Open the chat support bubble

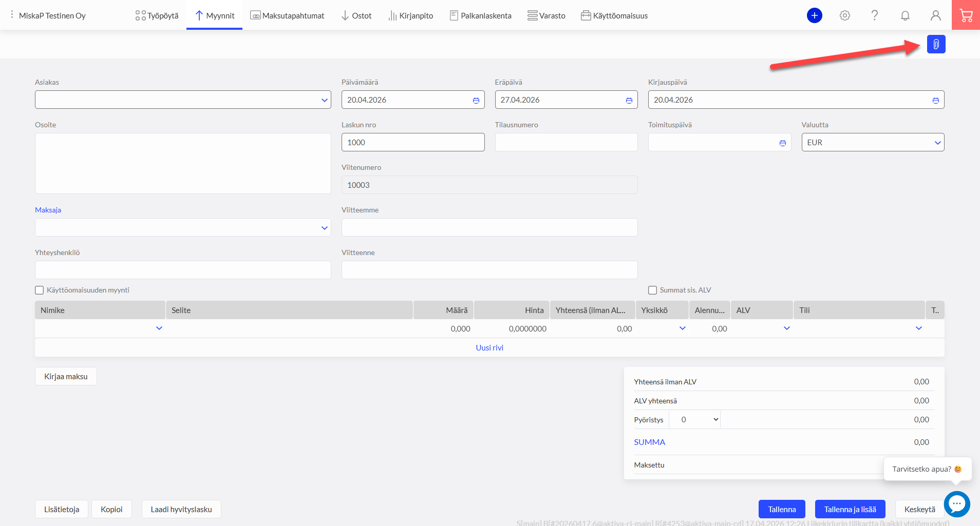(x=956, y=504)
